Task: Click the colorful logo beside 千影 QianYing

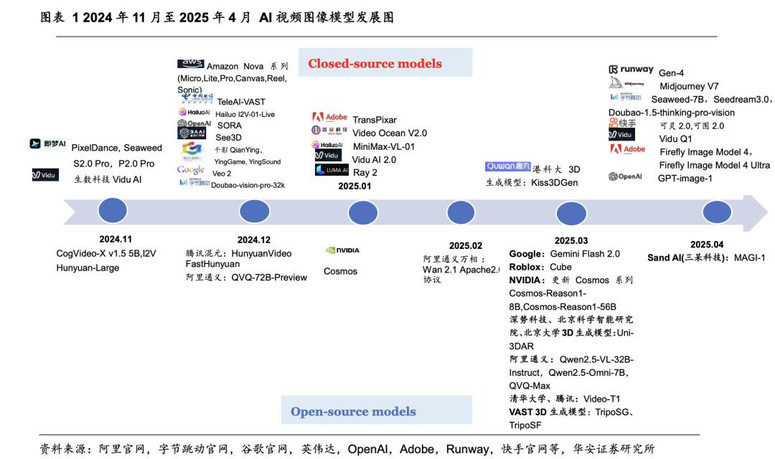Action: tap(192, 150)
